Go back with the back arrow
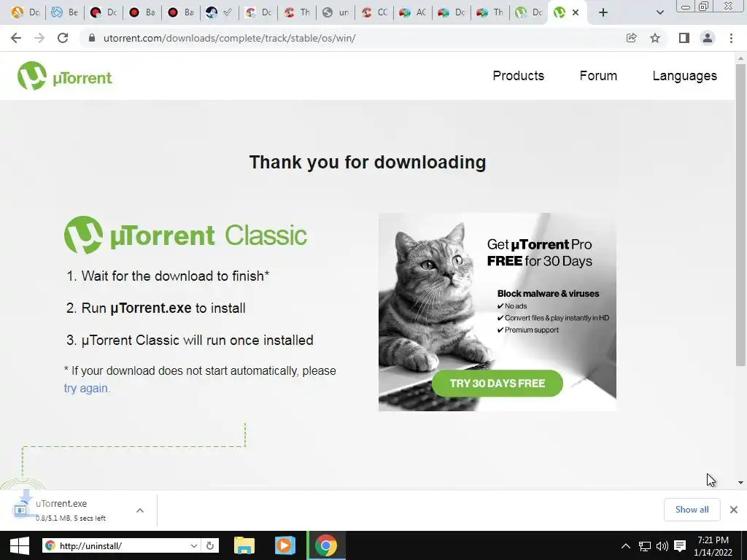The width and height of the screenshot is (747, 560). point(16,38)
